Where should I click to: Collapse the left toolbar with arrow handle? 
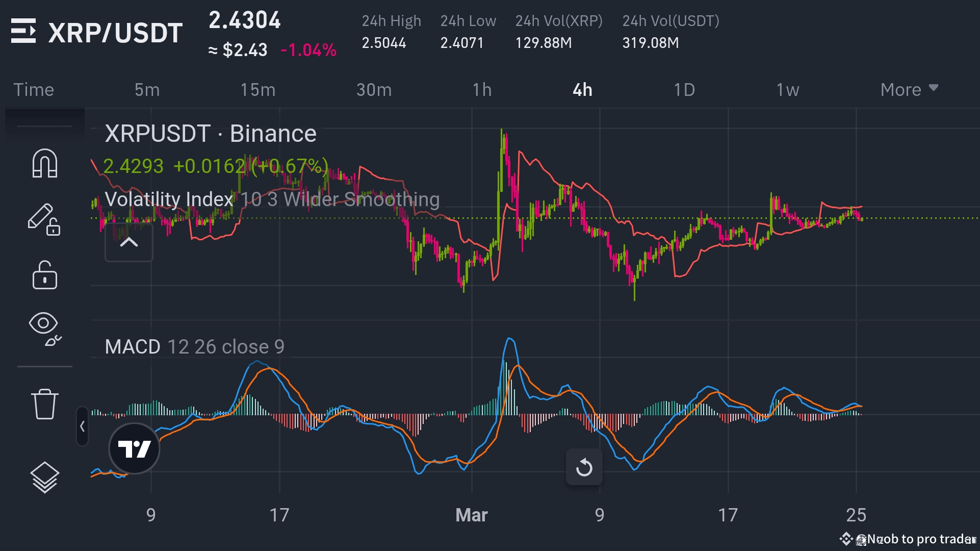point(83,426)
